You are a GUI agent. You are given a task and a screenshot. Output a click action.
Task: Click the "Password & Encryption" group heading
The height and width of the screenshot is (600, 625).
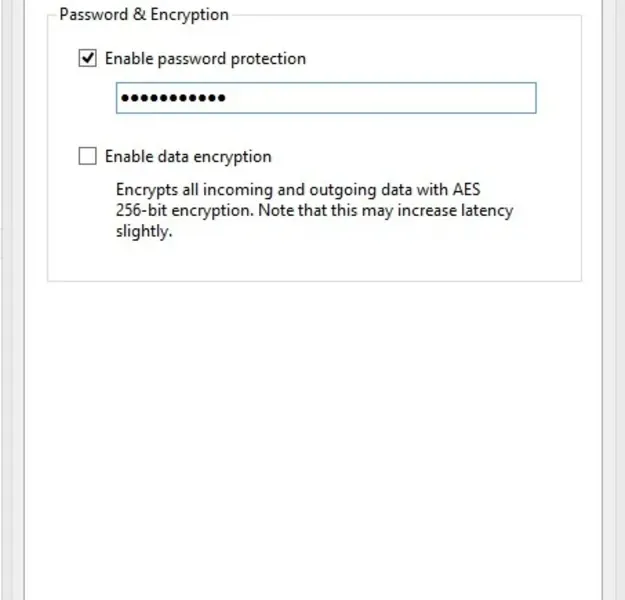144,15
